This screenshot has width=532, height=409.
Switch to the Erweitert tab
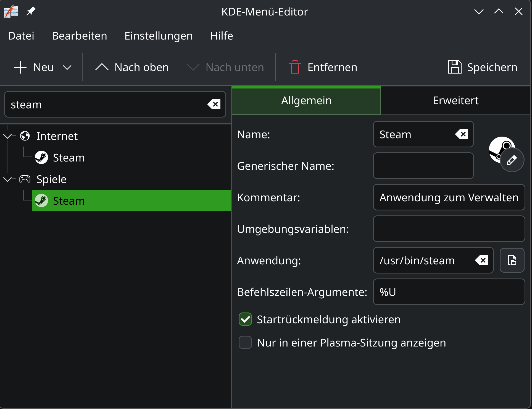pos(455,101)
